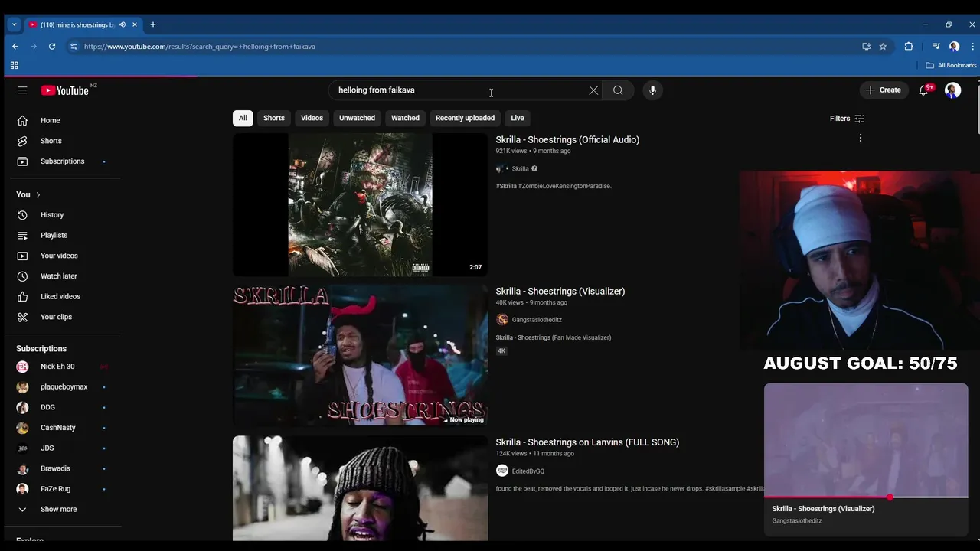This screenshot has height=551, width=980.
Task: Go to the YouTube logo home
Action: pos(65,90)
